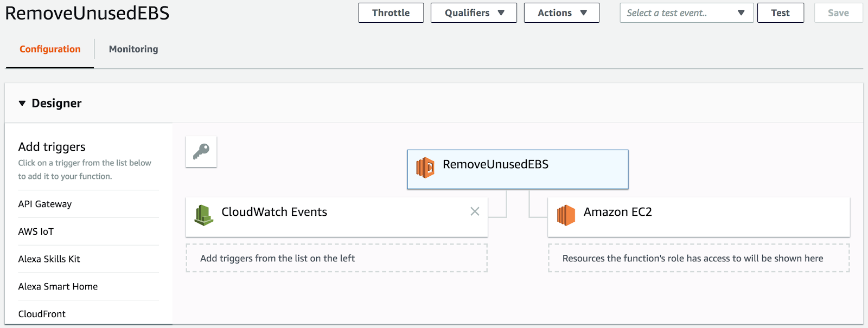Select the CloudWatch Events trigger card
Screen dimensions: 868x328
point(336,217)
